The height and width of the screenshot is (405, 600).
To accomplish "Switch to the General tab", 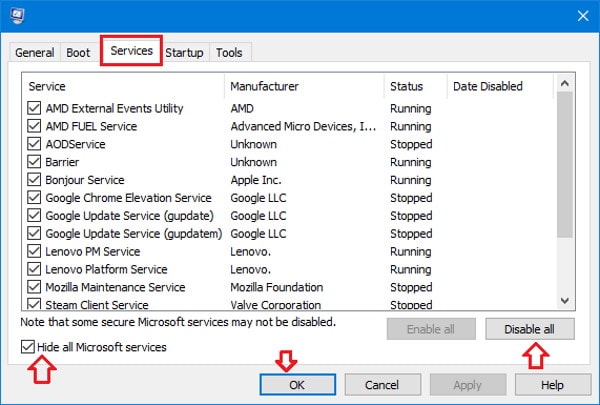I will pyautogui.click(x=34, y=52).
